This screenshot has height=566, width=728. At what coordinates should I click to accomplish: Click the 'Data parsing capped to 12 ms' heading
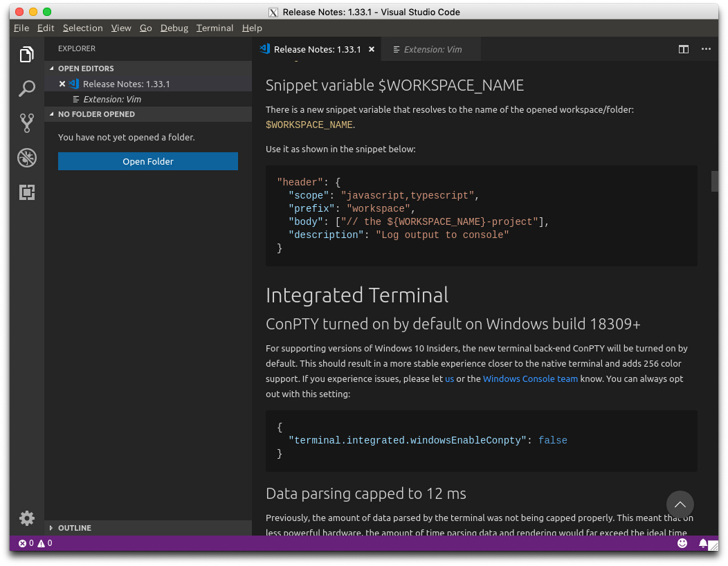coord(366,493)
